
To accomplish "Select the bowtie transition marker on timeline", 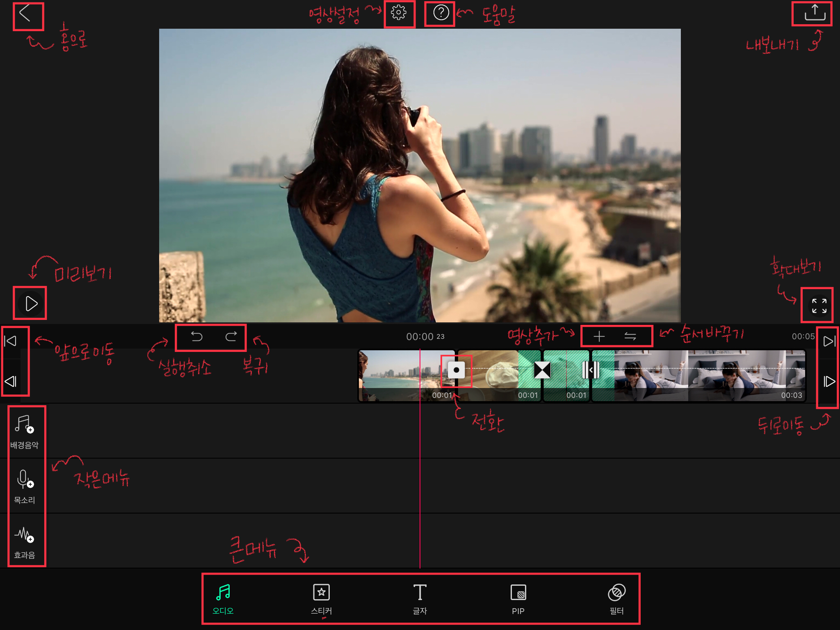I will 542,370.
